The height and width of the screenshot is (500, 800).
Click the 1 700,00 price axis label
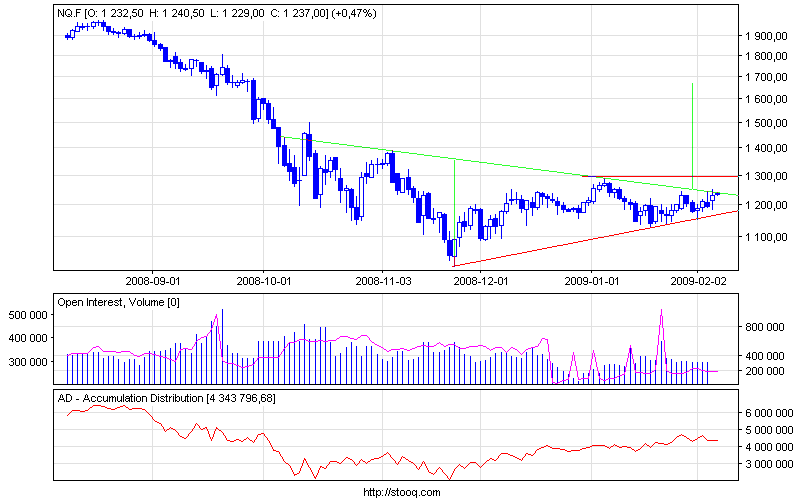point(766,77)
